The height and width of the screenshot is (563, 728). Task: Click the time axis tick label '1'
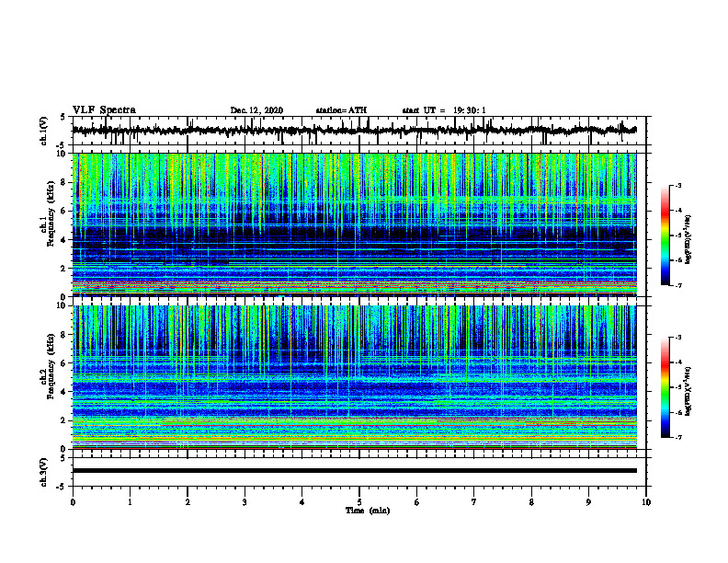pos(130,502)
